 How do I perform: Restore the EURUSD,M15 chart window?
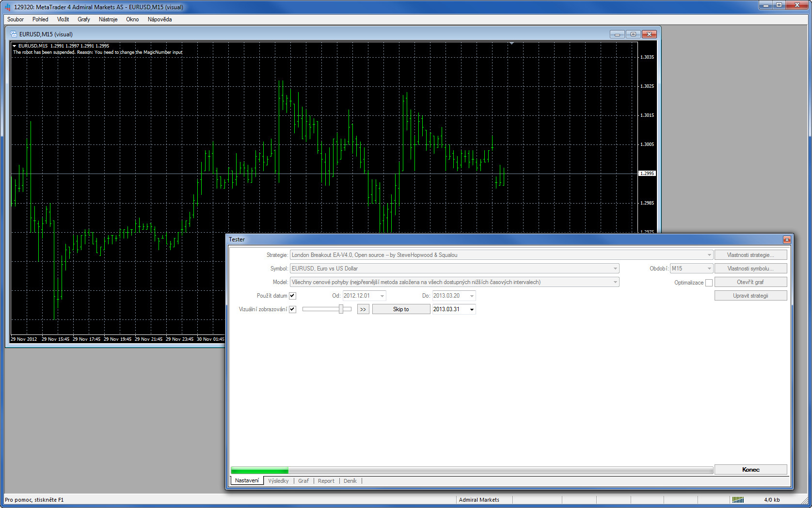pyautogui.click(x=633, y=34)
